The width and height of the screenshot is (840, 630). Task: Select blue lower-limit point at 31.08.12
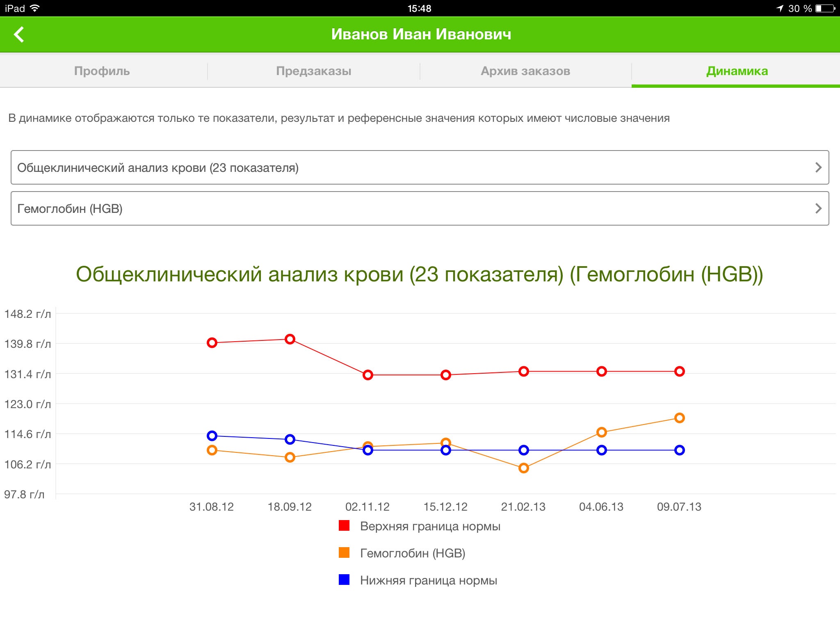[x=212, y=436]
